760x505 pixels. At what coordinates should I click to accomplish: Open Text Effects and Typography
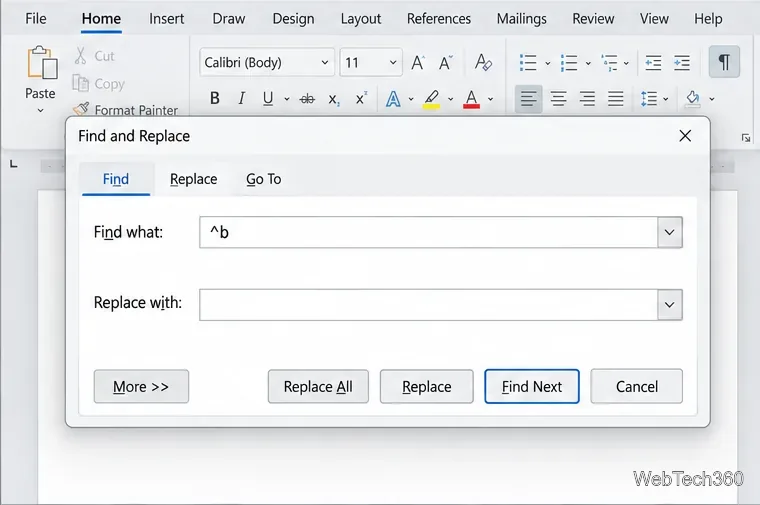pyautogui.click(x=393, y=99)
